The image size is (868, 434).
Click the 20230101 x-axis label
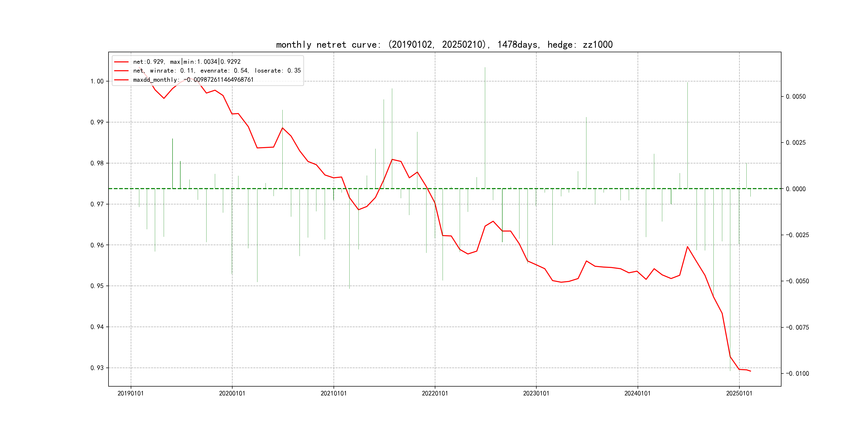coord(536,394)
